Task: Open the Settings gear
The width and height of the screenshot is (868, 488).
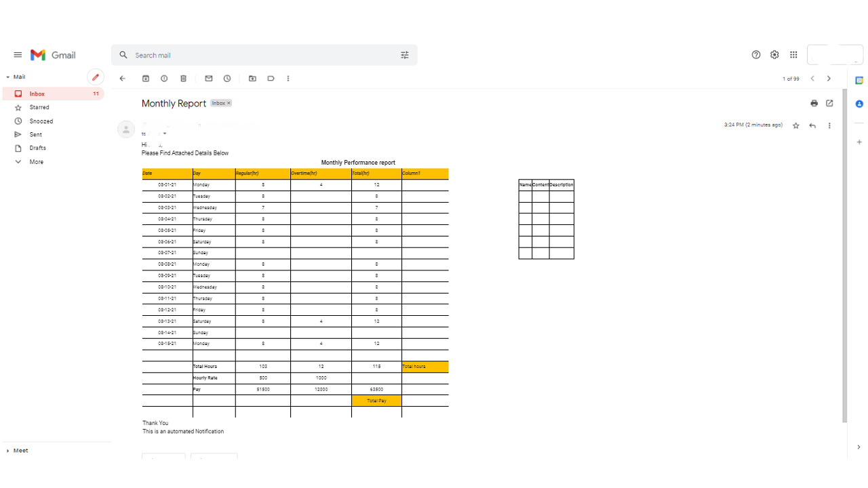Action: 774,55
